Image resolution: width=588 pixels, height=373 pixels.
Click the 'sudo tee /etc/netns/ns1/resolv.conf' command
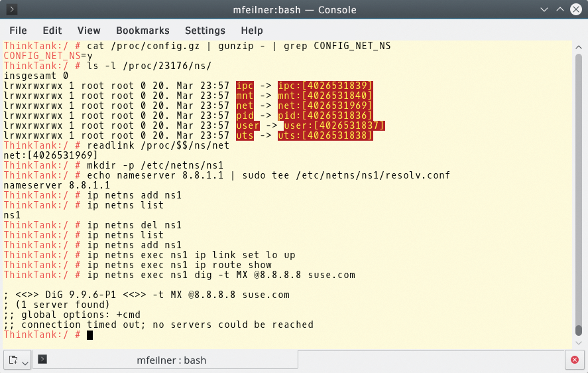pyautogui.click(x=346, y=175)
